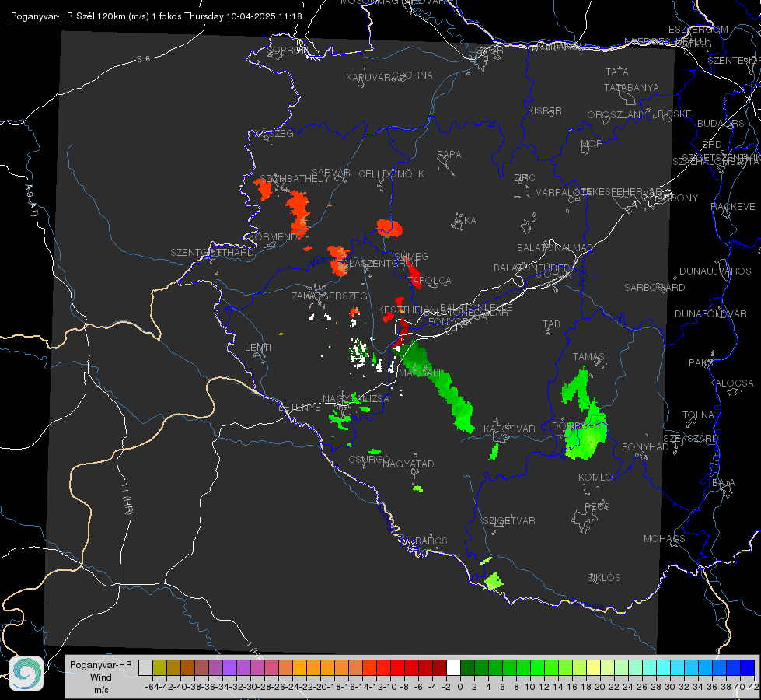
Task: Click the BAJA town label
Action: (x=724, y=483)
